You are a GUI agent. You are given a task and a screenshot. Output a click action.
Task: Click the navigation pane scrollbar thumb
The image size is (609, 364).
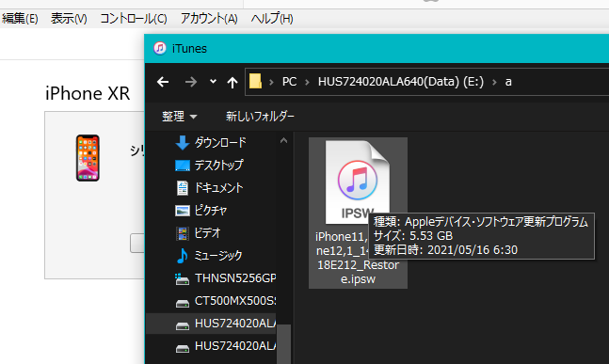283,344
